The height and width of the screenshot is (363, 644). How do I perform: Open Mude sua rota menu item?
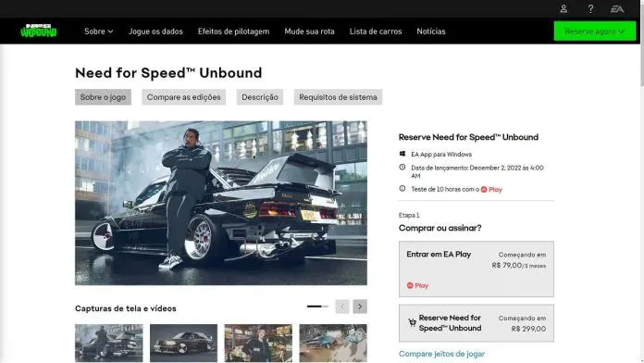309,31
